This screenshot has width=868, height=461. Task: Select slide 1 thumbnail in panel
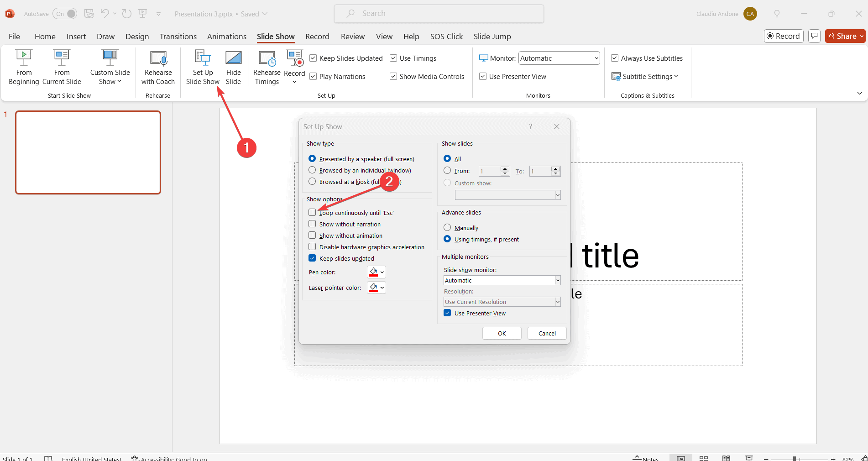(88, 152)
